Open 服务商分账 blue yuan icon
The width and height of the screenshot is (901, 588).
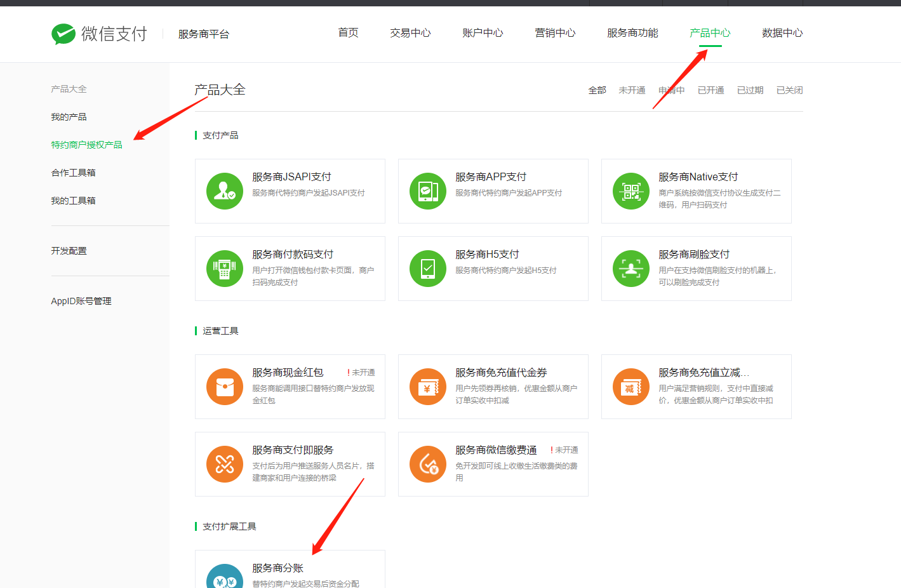(x=225, y=577)
